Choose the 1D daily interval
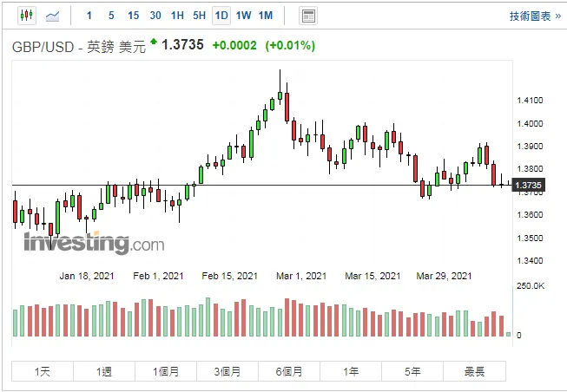Viewport: 567px width, 392px height. 221,16
